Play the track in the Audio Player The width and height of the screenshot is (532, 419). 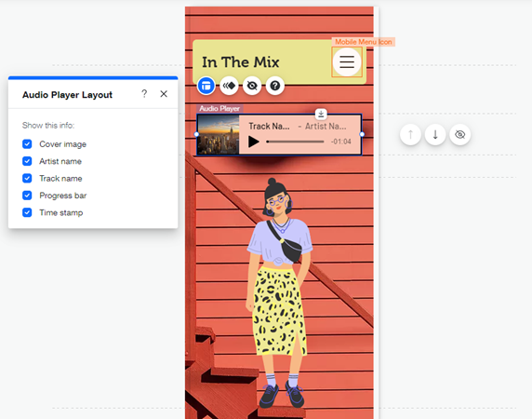pyautogui.click(x=253, y=142)
